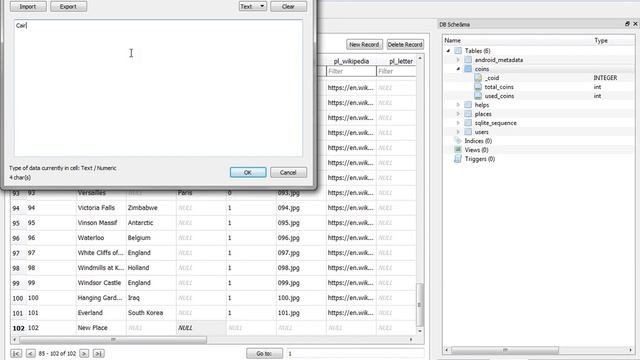
Task: Select the 101.jpg cell
Action: coord(301,313)
